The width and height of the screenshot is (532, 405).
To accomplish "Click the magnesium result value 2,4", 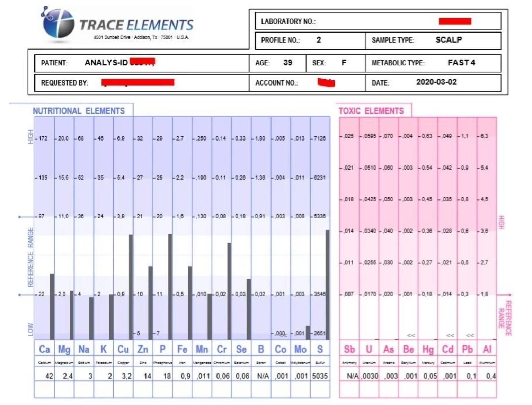I will [68, 376].
